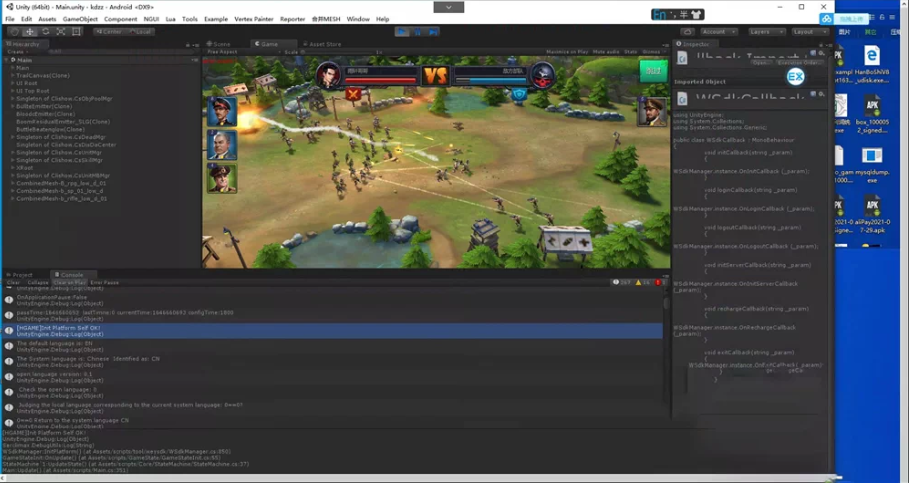Open the GameObject menu
The height and width of the screenshot is (483, 909).
point(80,19)
